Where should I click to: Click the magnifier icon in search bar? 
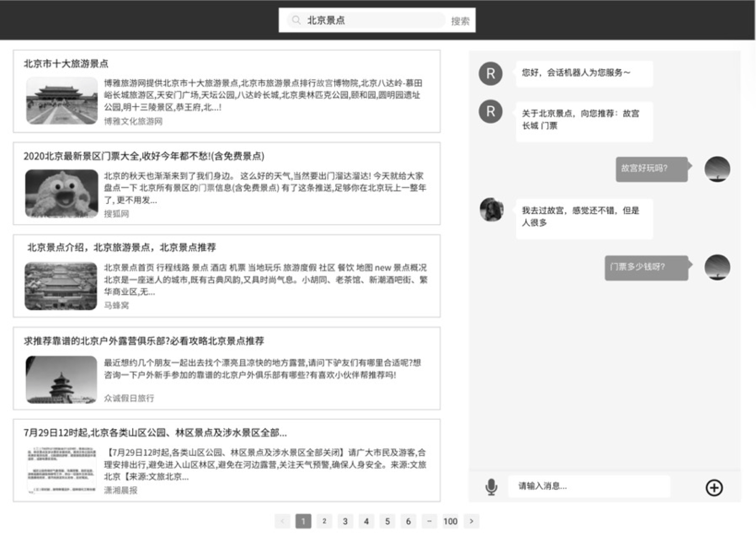pyautogui.click(x=296, y=20)
